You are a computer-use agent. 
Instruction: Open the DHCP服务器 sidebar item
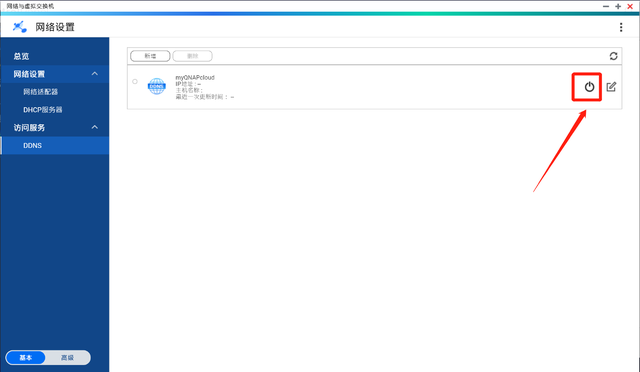[x=42, y=110]
